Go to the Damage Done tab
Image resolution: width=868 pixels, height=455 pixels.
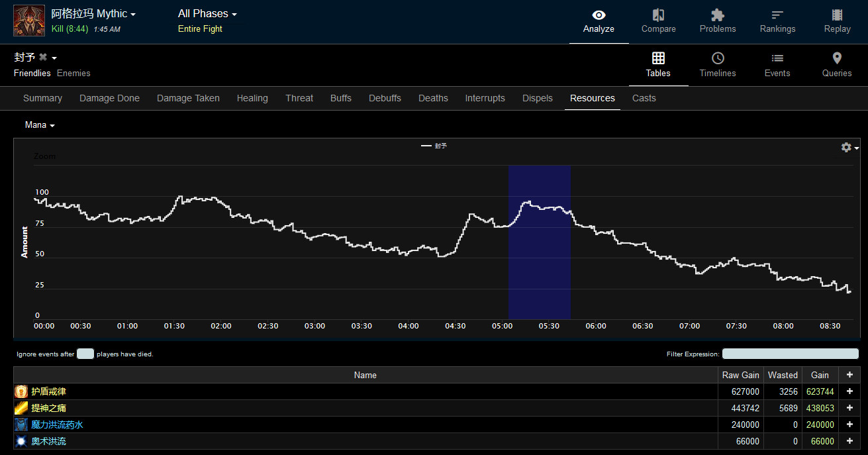tap(109, 98)
